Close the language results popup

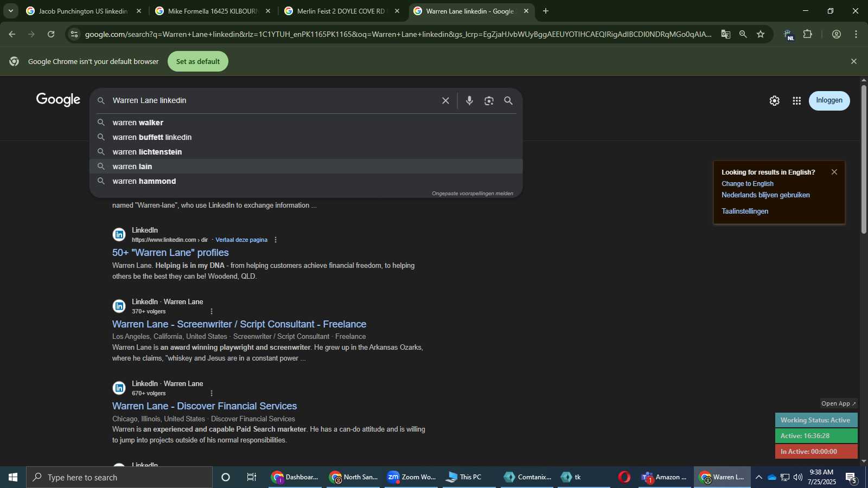pyautogui.click(x=834, y=172)
